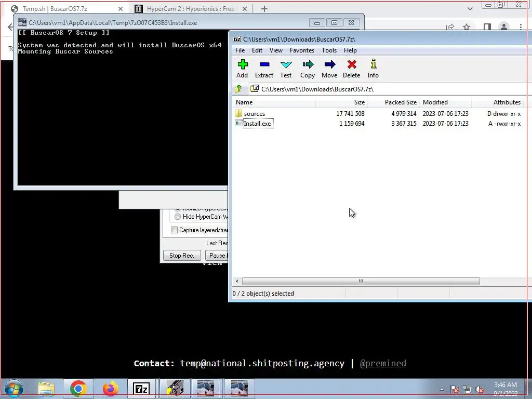Open the Help menu in 7-Zip
The width and height of the screenshot is (532, 399).
350,50
